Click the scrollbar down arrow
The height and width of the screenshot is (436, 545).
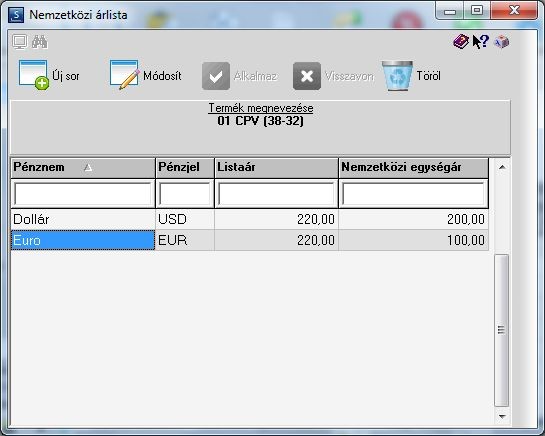pyautogui.click(x=502, y=416)
